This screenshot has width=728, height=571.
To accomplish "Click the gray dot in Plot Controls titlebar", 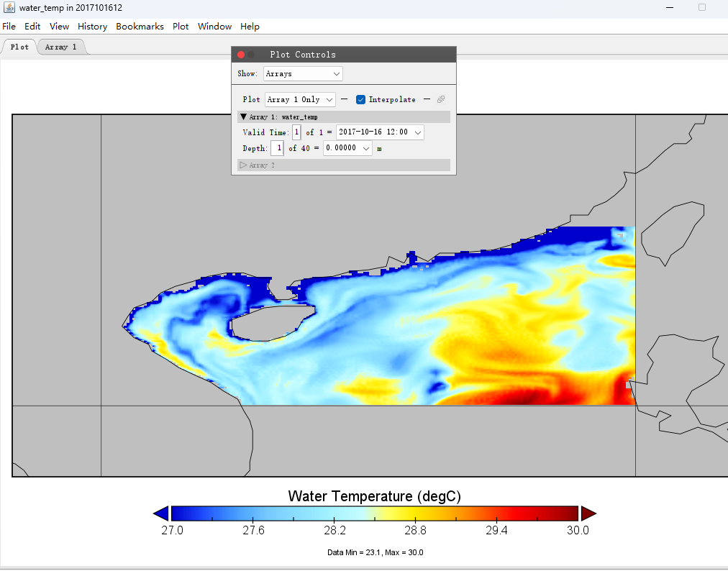I will coord(252,55).
